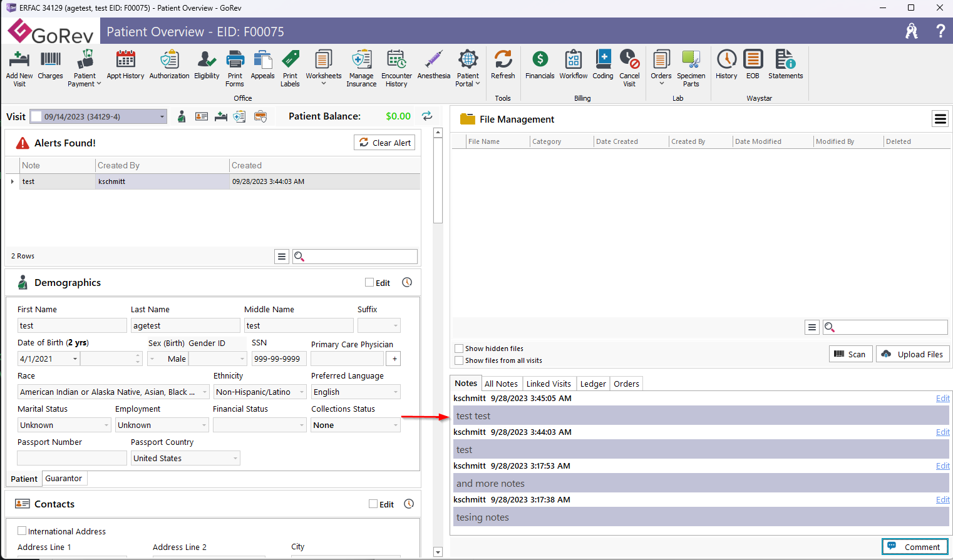The image size is (953, 560).
Task: Open the Visit date dropdown
Action: coord(162,116)
